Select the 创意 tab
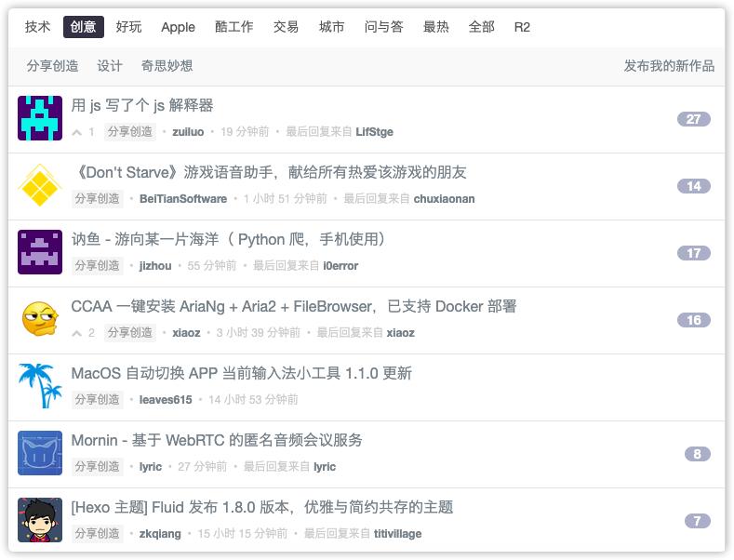 84,27
